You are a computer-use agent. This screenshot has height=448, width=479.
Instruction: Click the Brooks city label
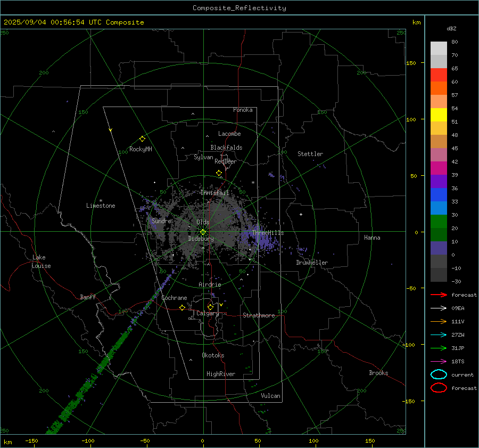point(378,373)
